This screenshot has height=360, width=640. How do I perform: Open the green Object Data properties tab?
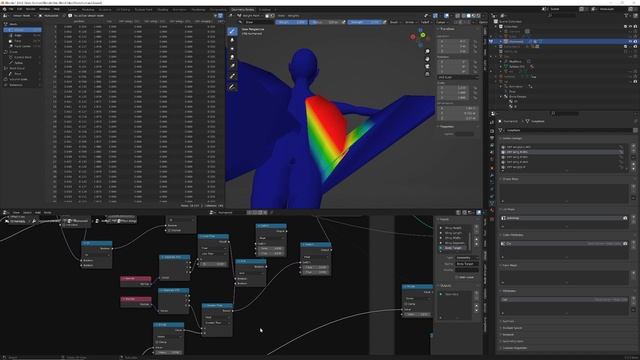coord(492,203)
